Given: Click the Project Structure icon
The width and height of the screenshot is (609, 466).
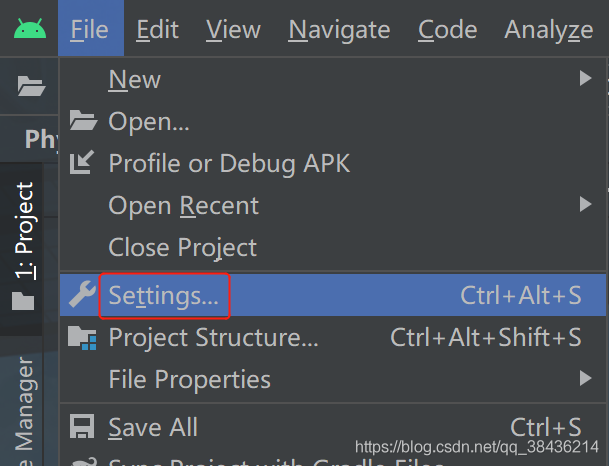Looking at the screenshot, I should (x=83, y=337).
